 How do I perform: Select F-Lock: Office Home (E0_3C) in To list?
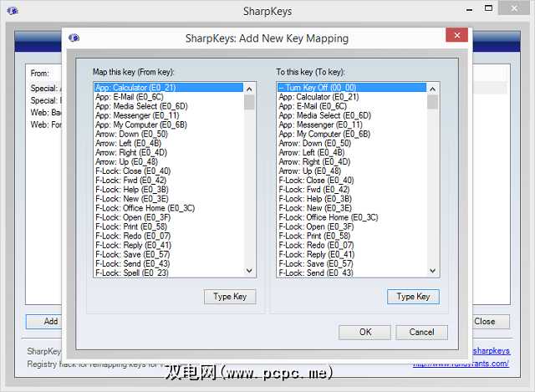coord(352,217)
